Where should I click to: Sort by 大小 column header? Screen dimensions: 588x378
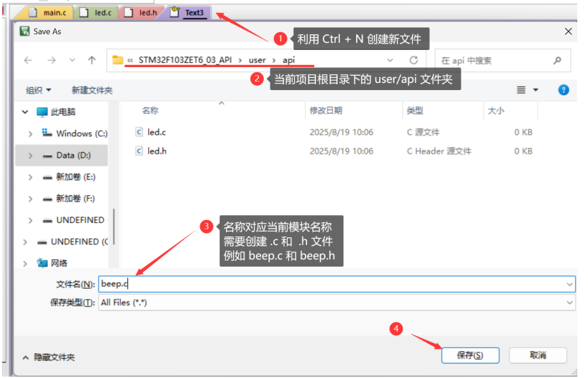[x=496, y=111]
